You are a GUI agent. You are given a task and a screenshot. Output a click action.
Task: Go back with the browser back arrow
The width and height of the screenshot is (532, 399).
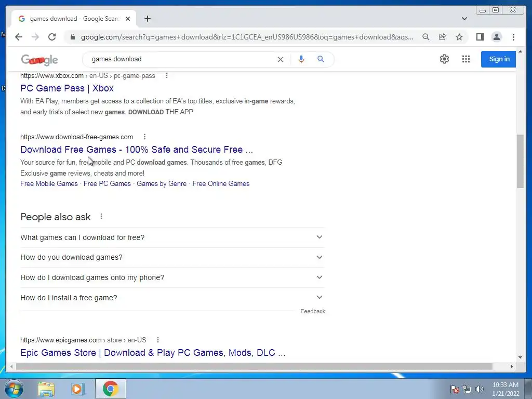tap(19, 37)
